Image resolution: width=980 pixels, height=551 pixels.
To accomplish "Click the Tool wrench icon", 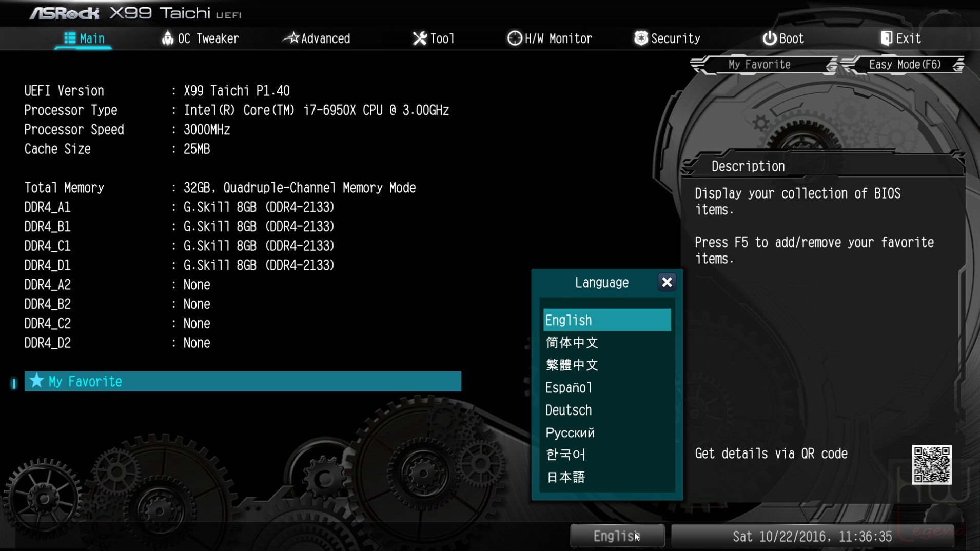I will click(x=420, y=38).
